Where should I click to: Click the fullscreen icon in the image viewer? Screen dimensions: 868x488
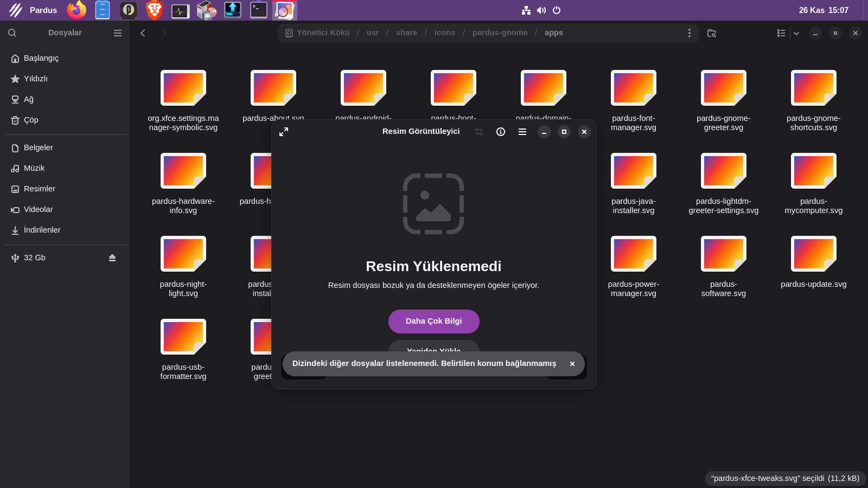[x=284, y=132]
